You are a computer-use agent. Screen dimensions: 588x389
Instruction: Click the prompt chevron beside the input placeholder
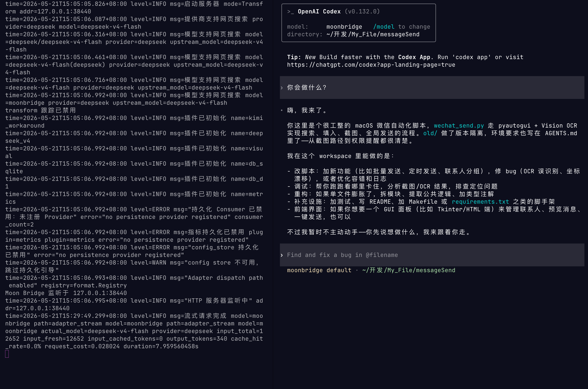coord(282,255)
